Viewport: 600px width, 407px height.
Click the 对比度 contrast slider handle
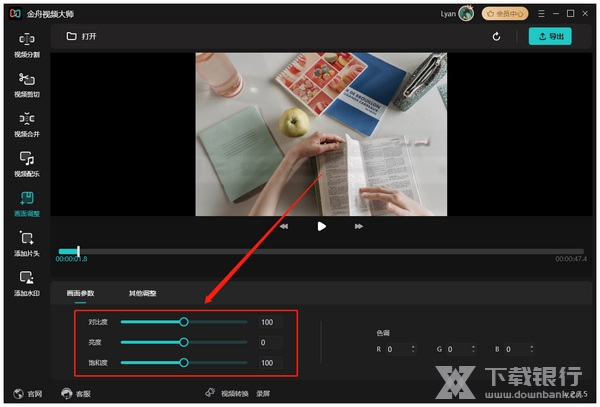tap(184, 322)
